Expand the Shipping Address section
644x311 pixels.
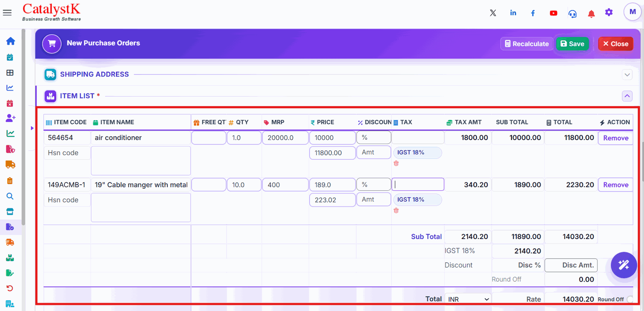pyautogui.click(x=627, y=74)
